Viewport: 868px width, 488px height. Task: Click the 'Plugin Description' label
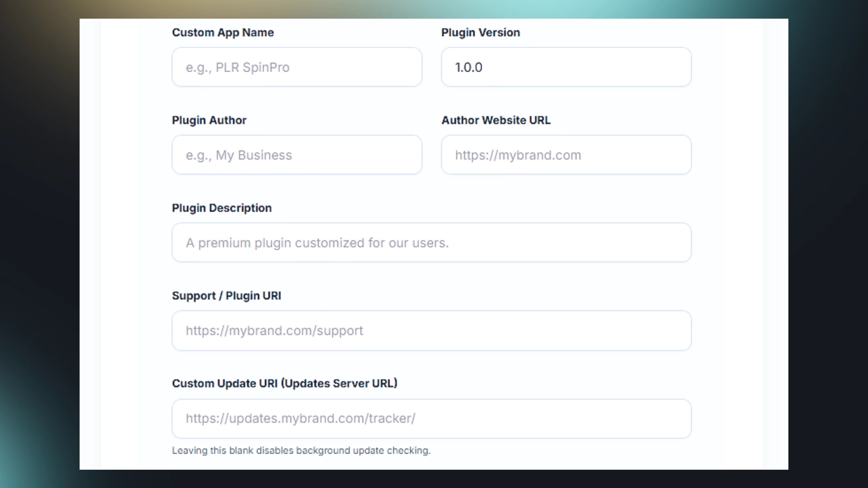coord(222,208)
